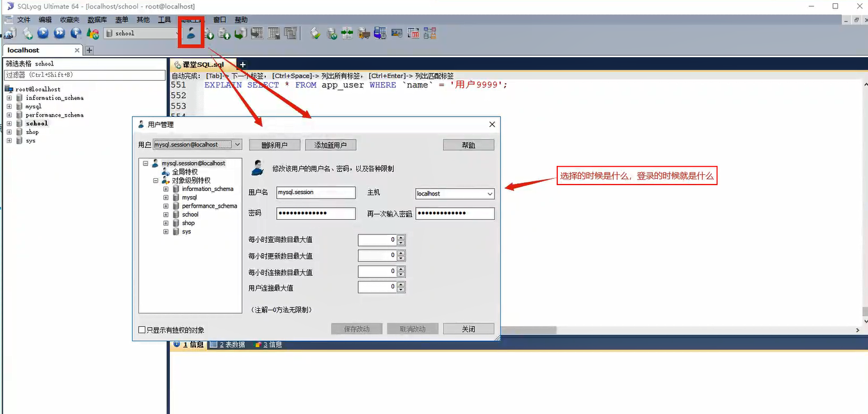This screenshot has height=414, width=868.
Task: Open the 用户 mysql.session@localhost user dropdown
Action: click(197, 145)
